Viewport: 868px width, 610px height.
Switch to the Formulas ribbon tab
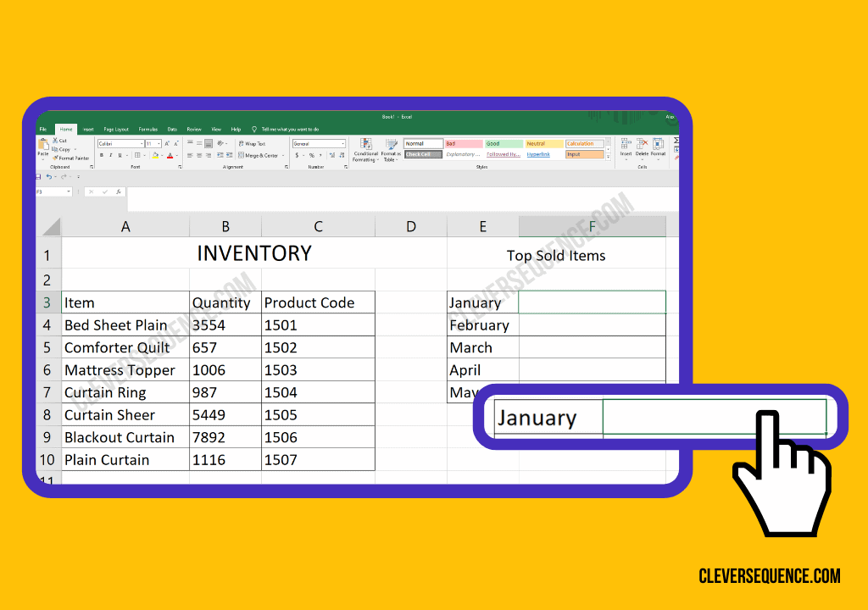pos(148,129)
